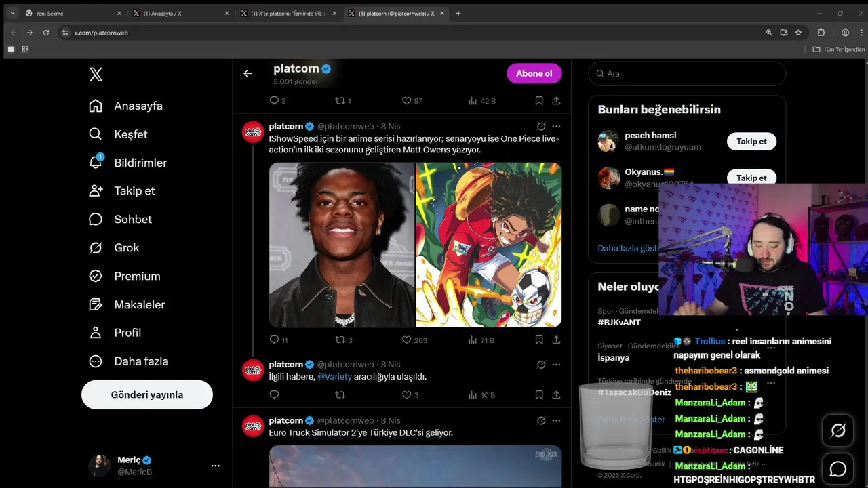Bookmark the İlgili habere post
The image size is (868, 488).
coord(539,394)
